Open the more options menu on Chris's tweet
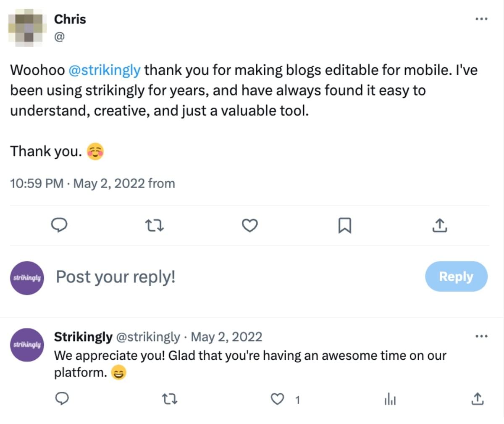Image resolution: width=504 pixels, height=424 pixels. (x=481, y=19)
